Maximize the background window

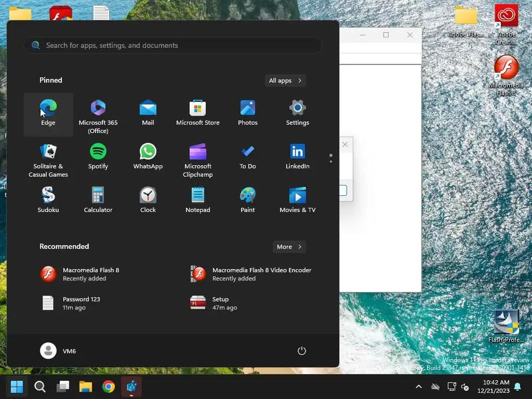coord(386,35)
